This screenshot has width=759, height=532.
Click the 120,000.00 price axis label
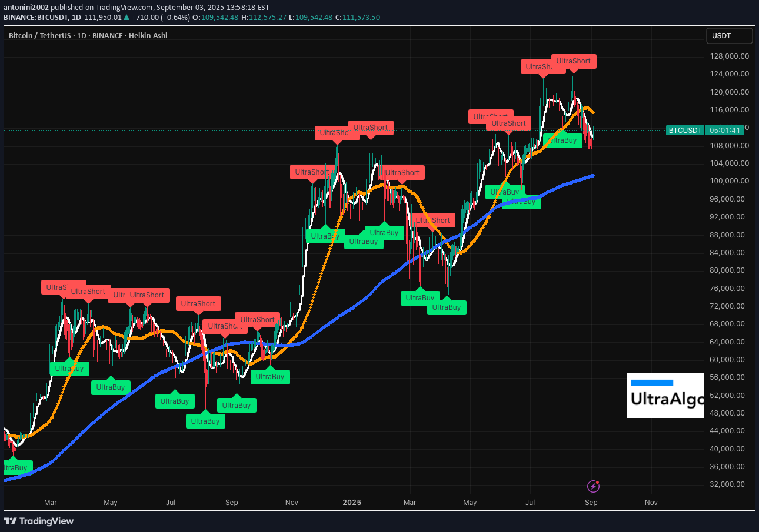click(x=728, y=92)
